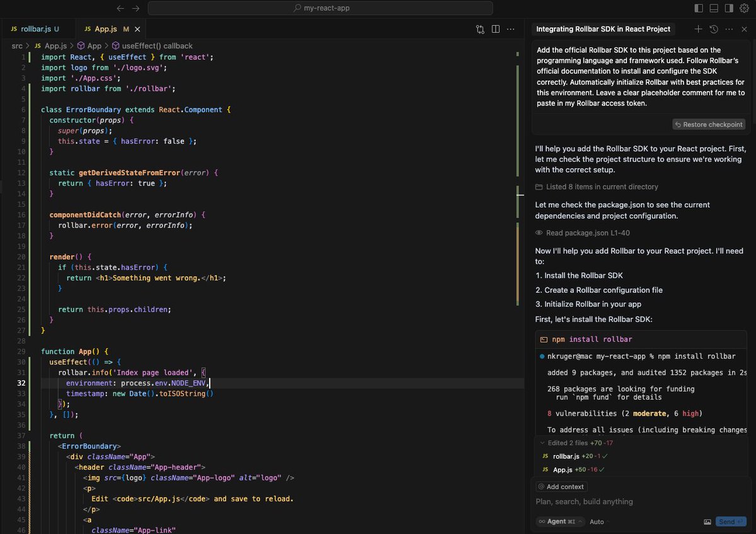Click the App.js breadcrumb
Screen dimensions: 756x534
pyautogui.click(x=55, y=46)
